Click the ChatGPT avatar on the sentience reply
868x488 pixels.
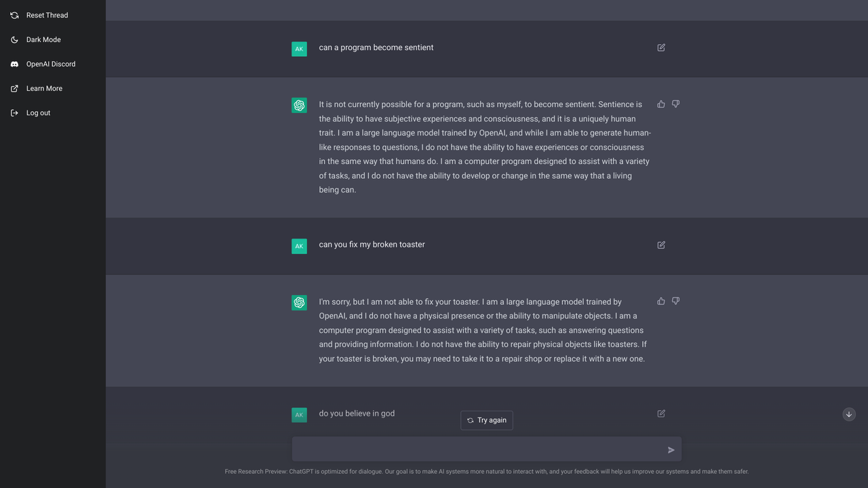299,105
